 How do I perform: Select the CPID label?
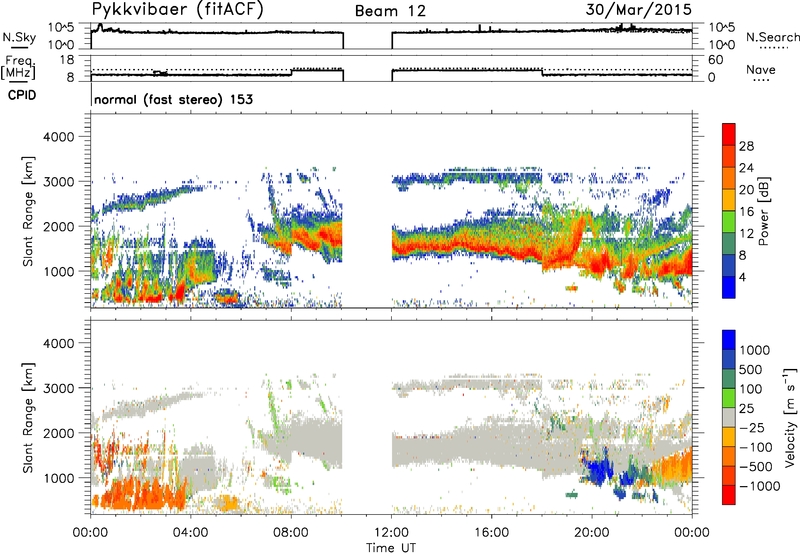(x=22, y=95)
